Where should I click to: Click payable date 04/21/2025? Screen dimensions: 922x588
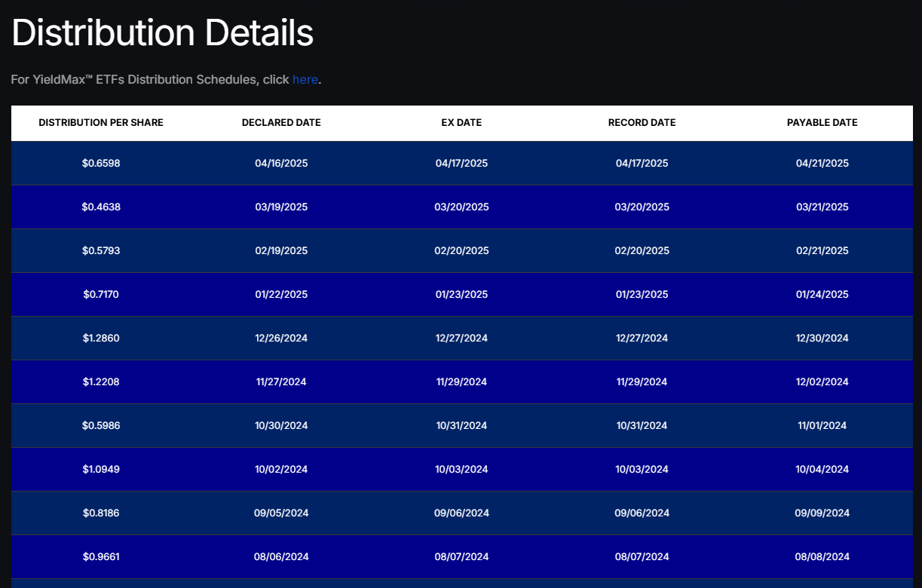coord(822,163)
